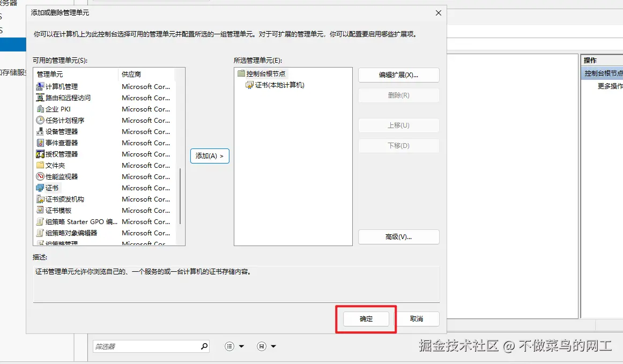The height and width of the screenshot is (364, 623).
Task: Click the 高级(V)... button
Action: (398, 237)
